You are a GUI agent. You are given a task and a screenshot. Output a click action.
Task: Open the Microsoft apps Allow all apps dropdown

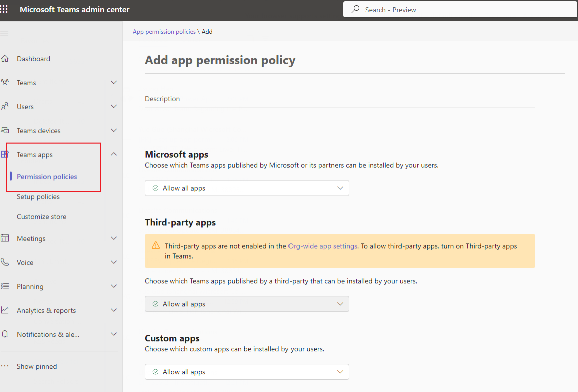click(x=246, y=188)
